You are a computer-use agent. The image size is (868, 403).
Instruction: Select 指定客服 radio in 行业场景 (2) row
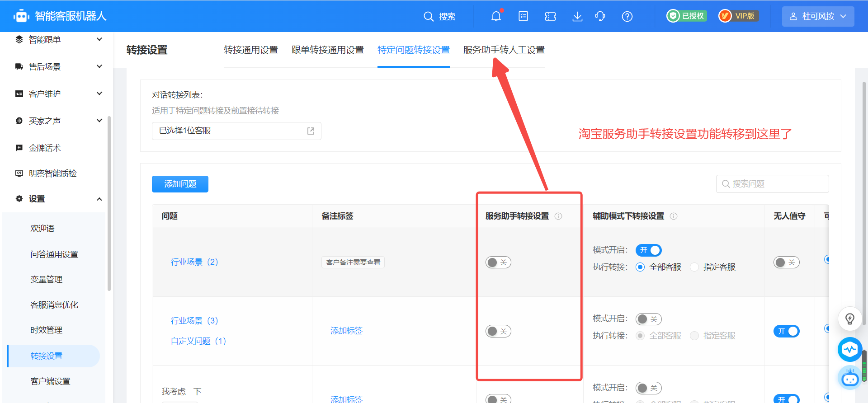pyautogui.click(x=694, y=267)
